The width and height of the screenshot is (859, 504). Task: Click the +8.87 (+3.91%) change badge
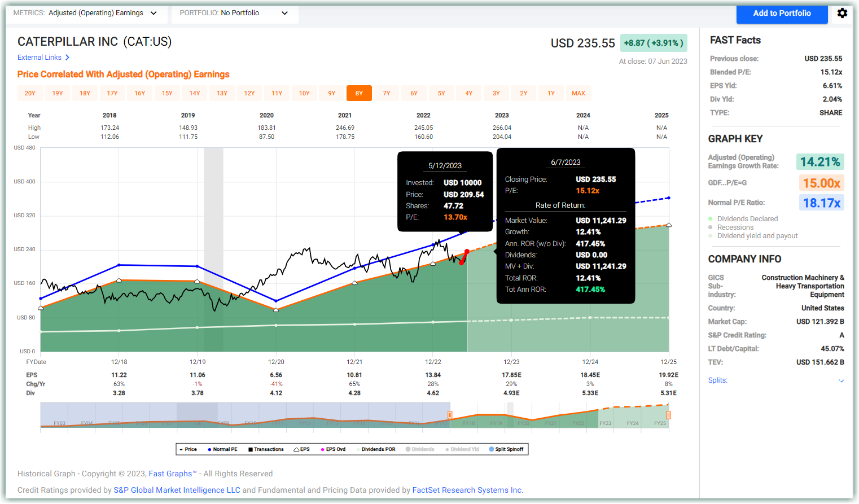click(x=654, y=43)
